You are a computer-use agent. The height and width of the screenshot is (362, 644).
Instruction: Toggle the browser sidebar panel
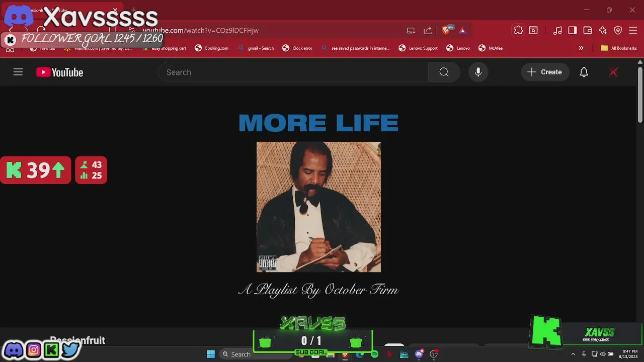tap(573, 31)
